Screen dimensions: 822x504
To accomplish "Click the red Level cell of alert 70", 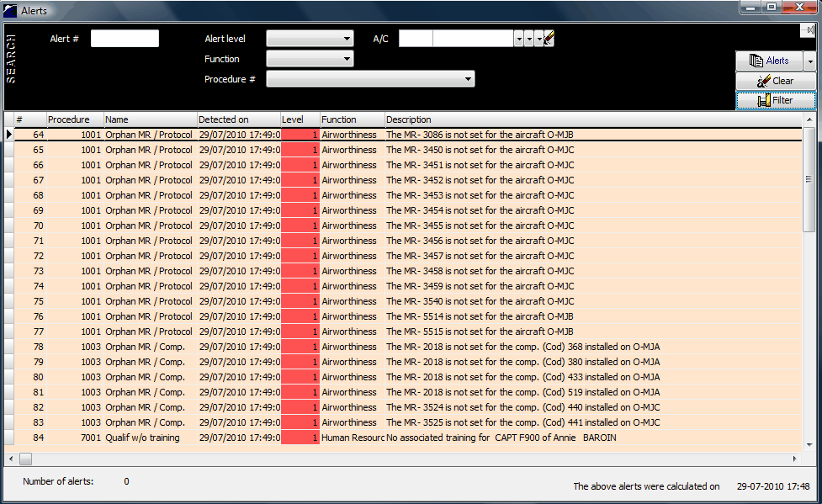I will pos(300,225).
